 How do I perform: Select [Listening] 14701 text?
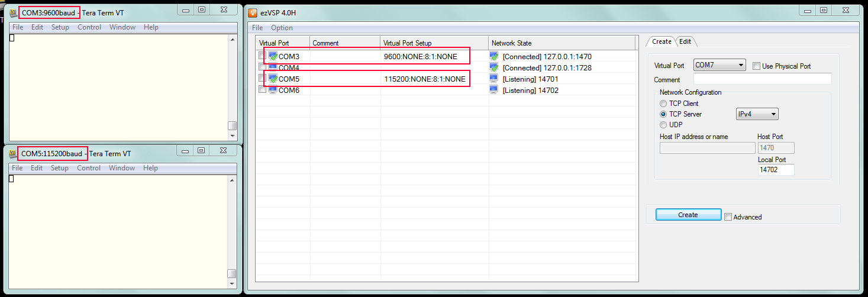(x=530, y=79)
